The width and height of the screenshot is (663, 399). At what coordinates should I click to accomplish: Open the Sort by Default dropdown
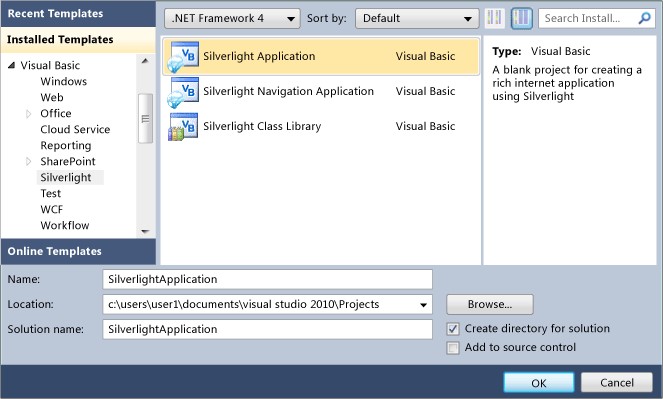417,19
